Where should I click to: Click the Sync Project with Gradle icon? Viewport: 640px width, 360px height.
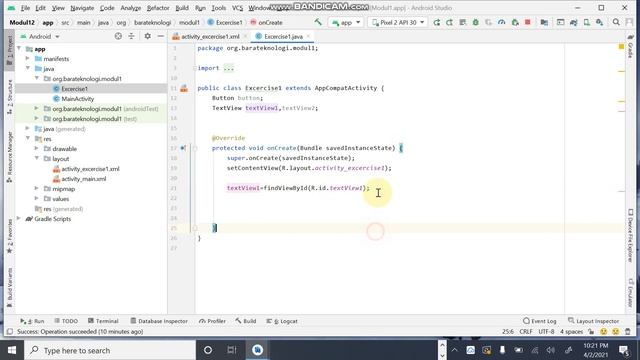coord(573,22)
